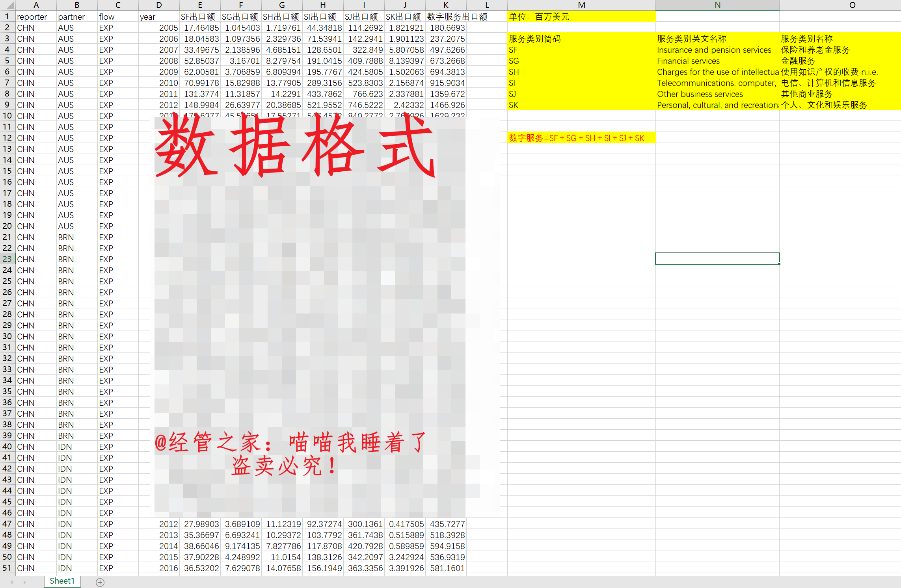Image resolution: width=901 pixels, height=588 pixels.
Task: Select row 23 header
Action: click(7, 259)
